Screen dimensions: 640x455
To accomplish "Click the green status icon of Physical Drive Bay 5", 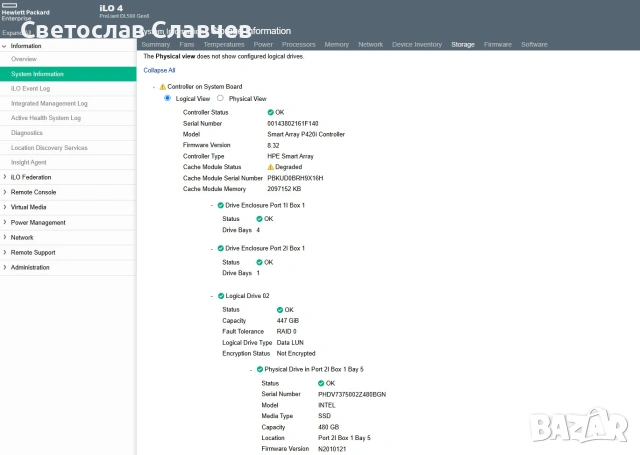I will (x=260, y=369).
